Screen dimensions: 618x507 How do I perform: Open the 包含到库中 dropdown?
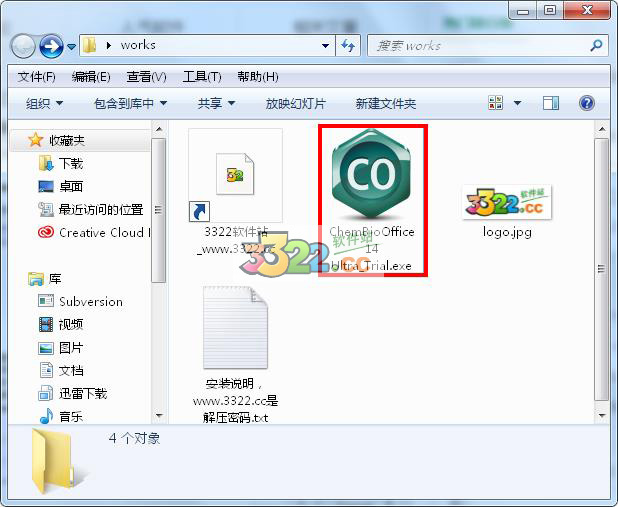(x=130, y=104)
